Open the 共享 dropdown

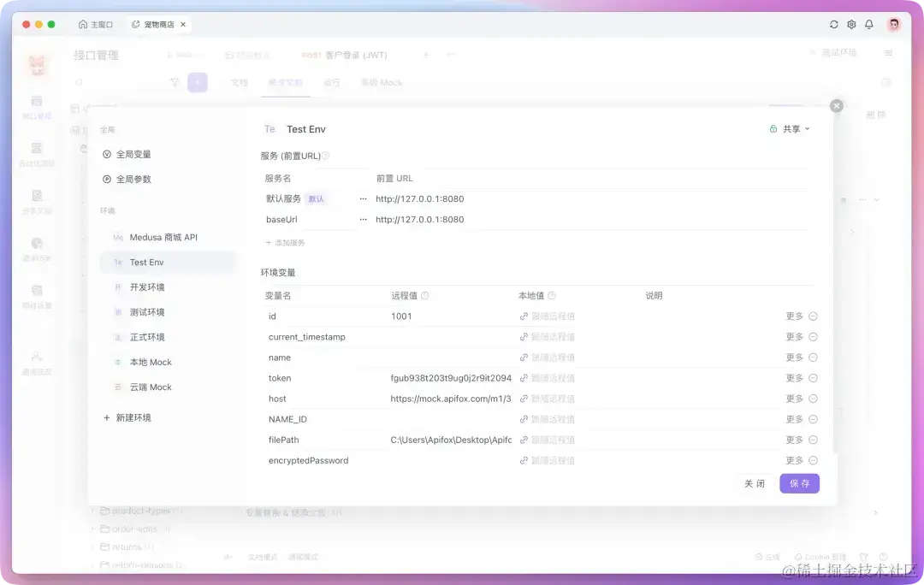coord(790,129)
